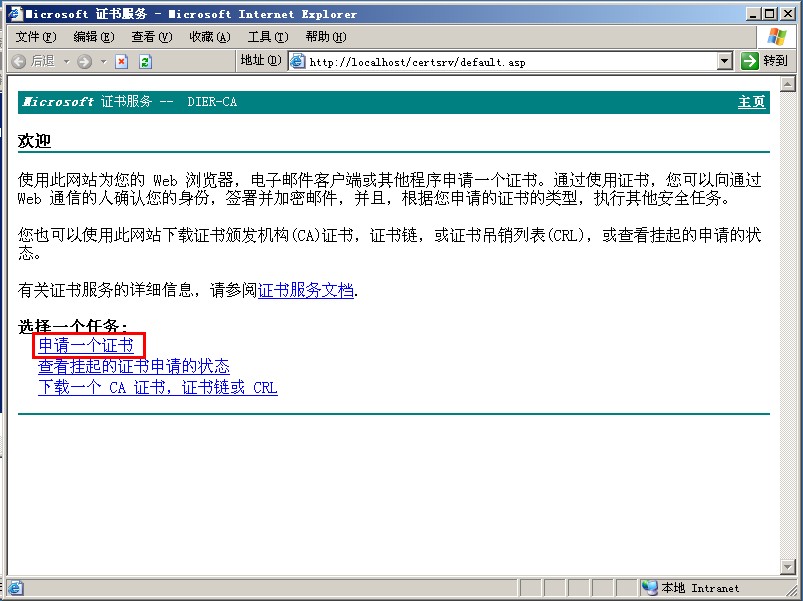Open the 查看挂起的证书申请的状态 link
Image resolution: width=803 pixels, height=601 pixels.
133,367
